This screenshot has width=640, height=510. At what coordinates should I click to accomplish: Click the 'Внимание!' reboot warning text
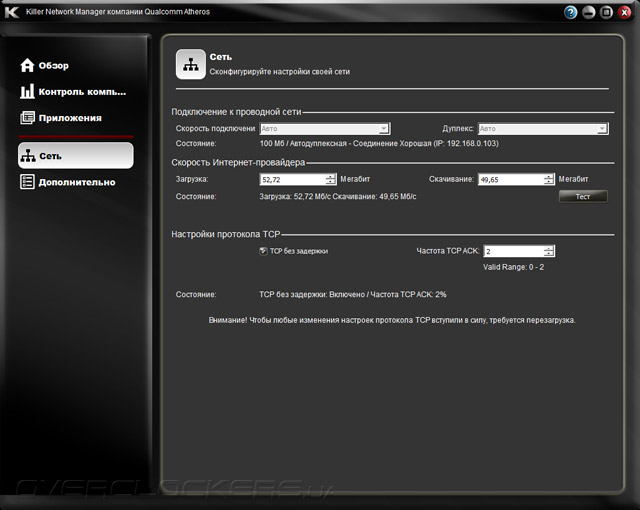tap(392, 320)
